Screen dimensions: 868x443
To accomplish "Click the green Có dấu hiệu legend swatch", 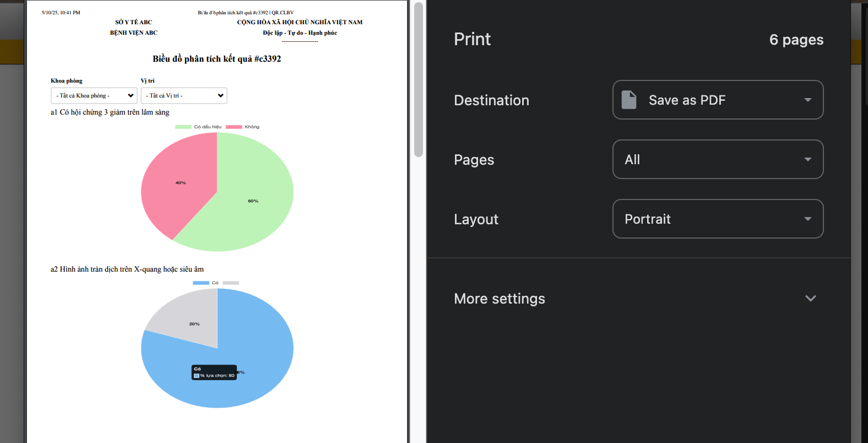I will (183, 127).
